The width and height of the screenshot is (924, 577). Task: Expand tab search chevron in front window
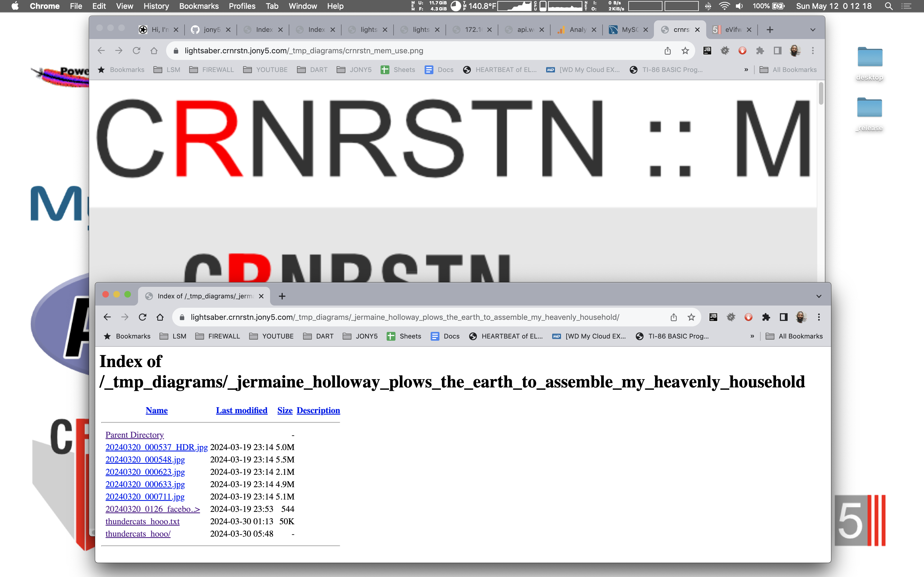tap(819, 296)
